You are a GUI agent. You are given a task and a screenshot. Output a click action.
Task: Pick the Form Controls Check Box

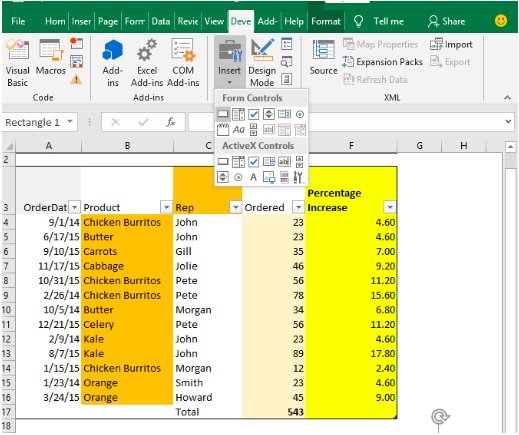(x=254, y=114)
